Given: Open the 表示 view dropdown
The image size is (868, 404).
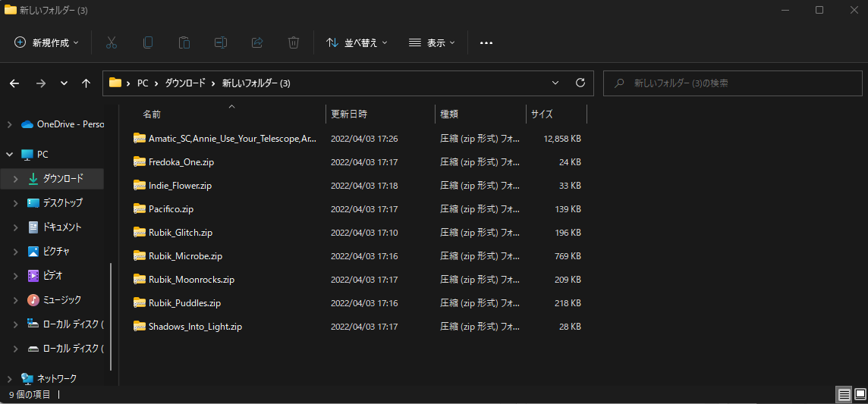Looking at the screenshot, I should click(432, 42).
